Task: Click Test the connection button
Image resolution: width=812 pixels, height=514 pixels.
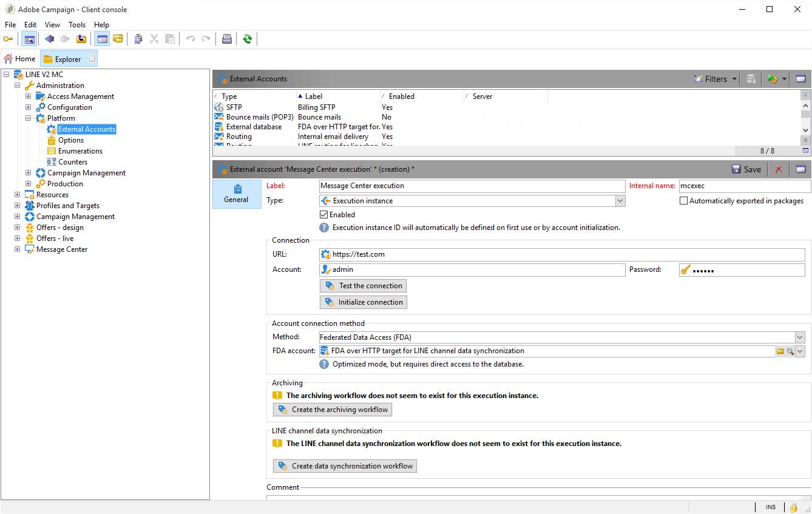Action: click(363, 286)
